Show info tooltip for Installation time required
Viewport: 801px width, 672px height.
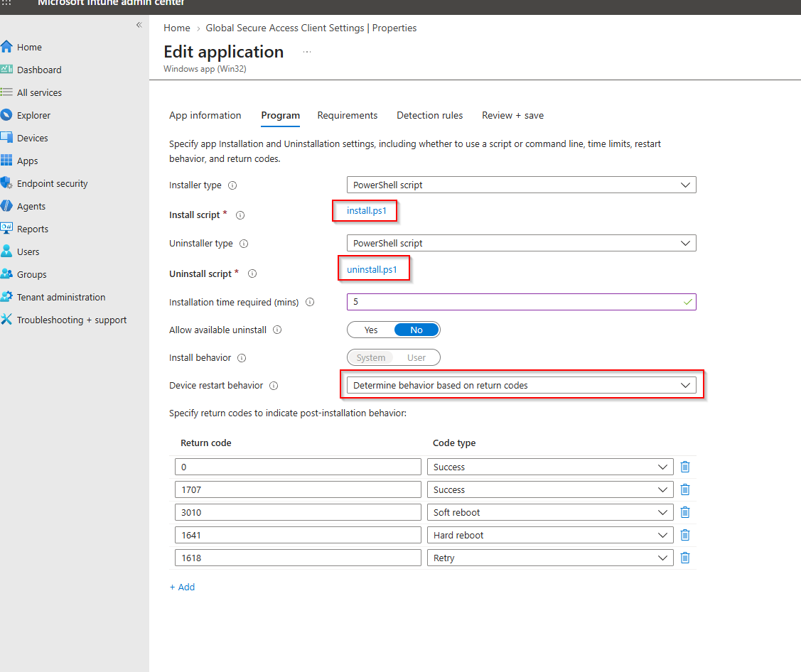click(x=310, y=303)
